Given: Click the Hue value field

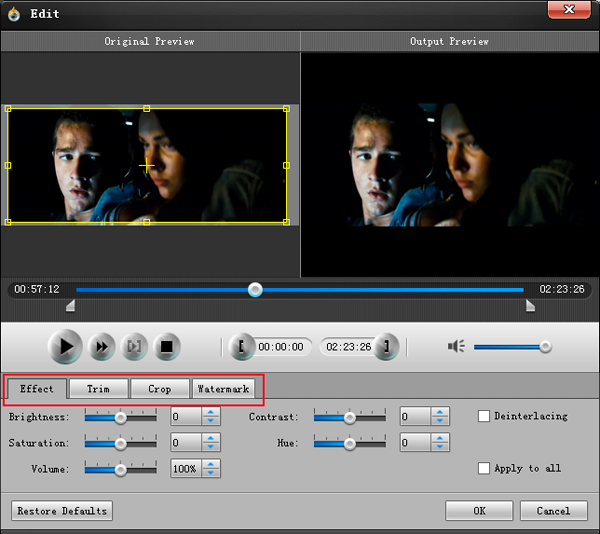Looking at the screenshot, I should [415, 443].
